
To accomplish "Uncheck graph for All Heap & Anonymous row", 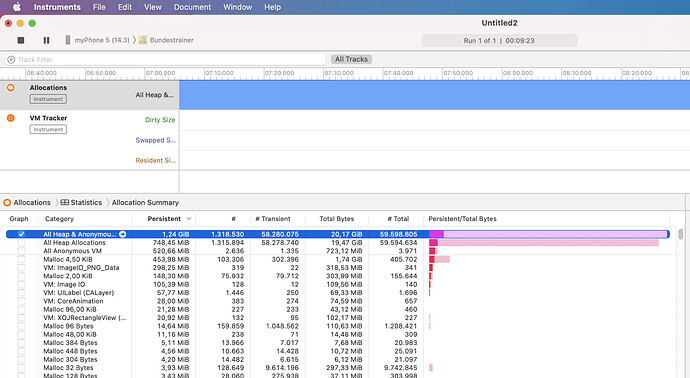I will coord(21,234).
